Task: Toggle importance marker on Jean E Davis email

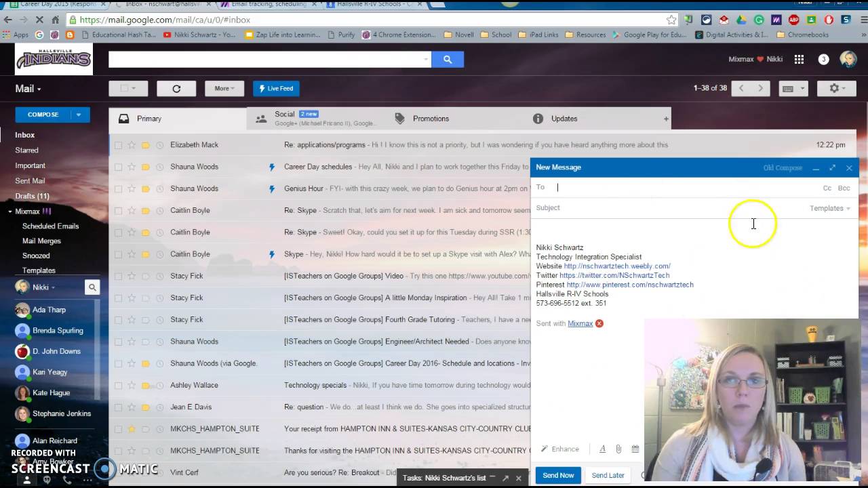Action: [x=145, y=407]
